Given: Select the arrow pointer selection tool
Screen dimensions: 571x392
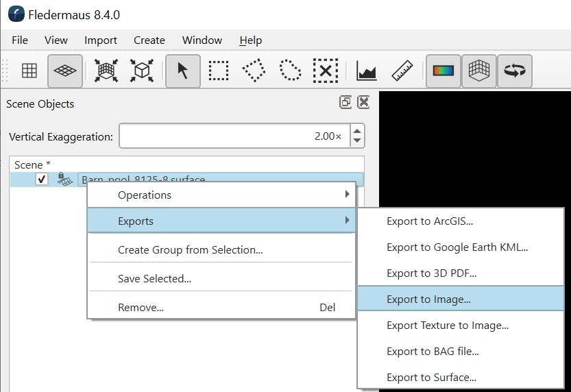Looking at the screenshot, I should pyautogui.click(x=183, y=71).
